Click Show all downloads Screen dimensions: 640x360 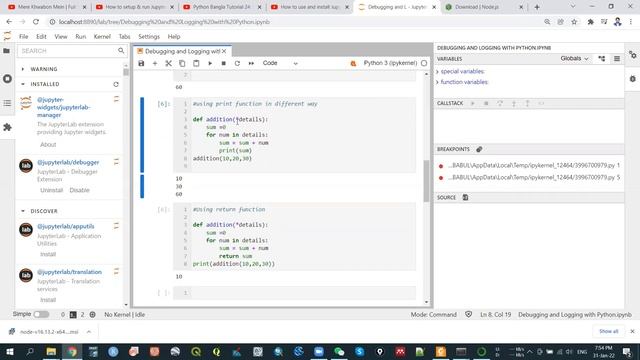609,331
